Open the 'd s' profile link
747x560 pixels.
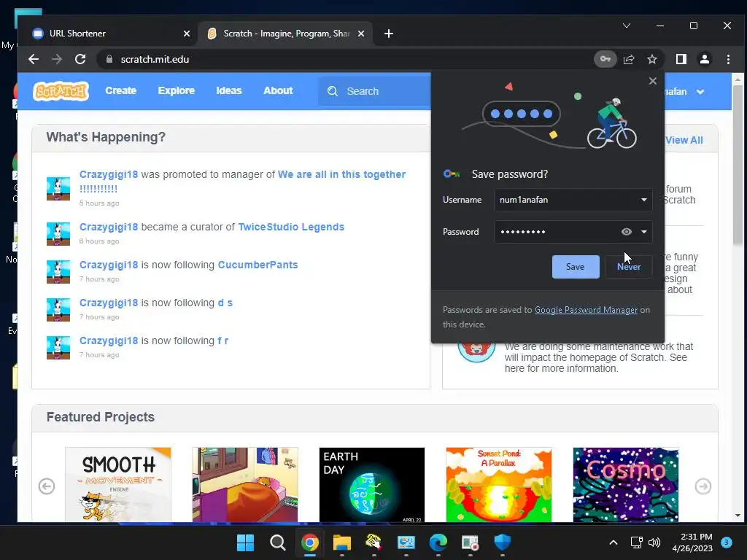(x=225, y=303)
